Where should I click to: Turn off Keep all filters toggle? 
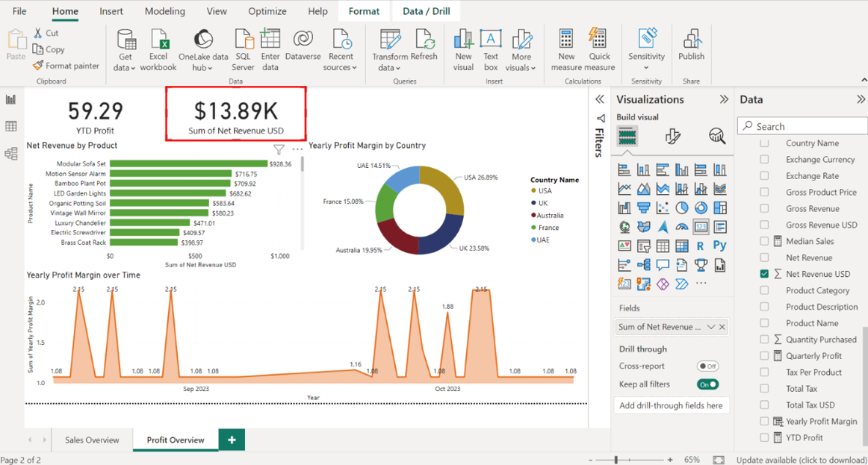(707, 384)
